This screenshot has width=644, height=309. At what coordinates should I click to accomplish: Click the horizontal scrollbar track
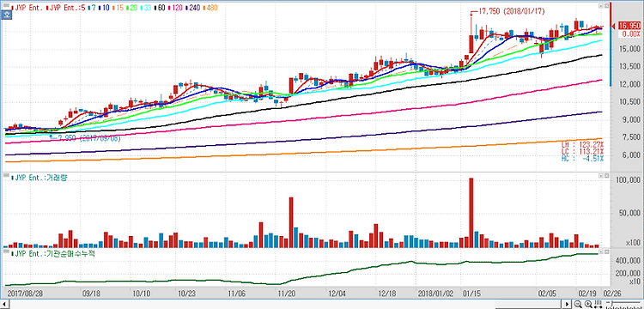[x=285, y=305]
